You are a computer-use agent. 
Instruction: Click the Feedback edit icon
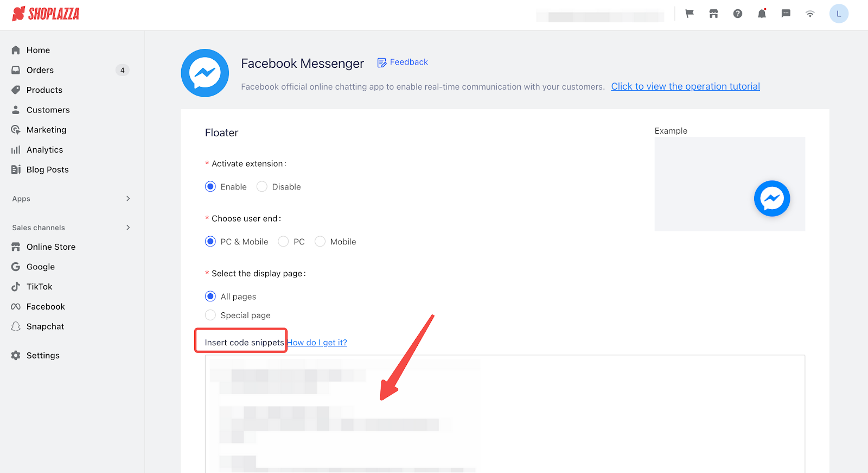click(382, 62)
